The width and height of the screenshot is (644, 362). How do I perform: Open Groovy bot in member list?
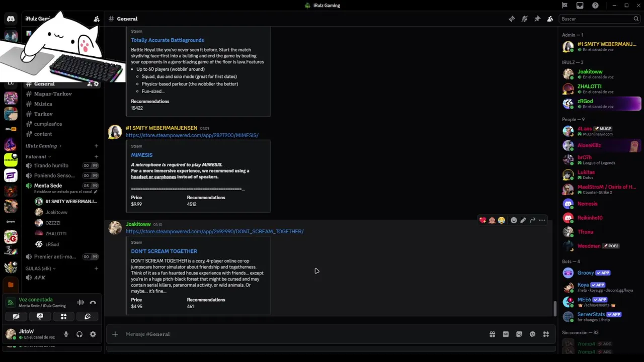[x=601, y=273]
